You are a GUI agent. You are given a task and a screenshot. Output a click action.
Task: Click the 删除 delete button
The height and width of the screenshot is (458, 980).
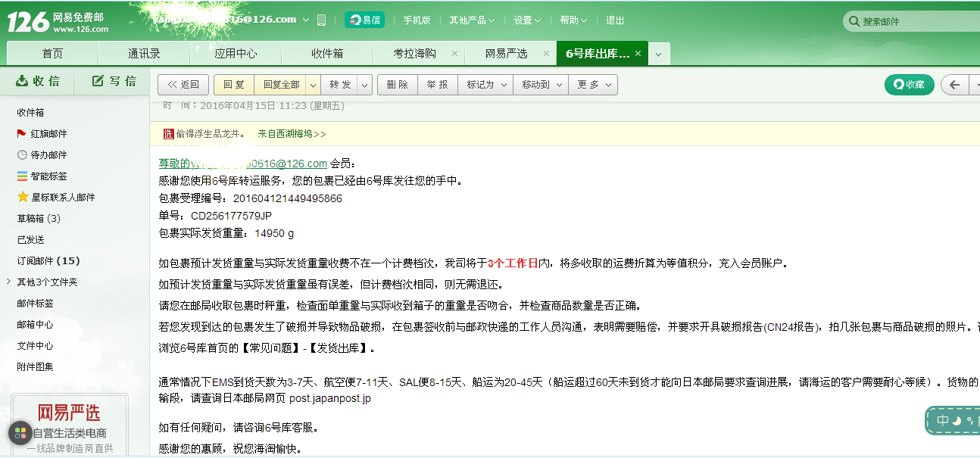pyautogui.click(x=397, y=85)
